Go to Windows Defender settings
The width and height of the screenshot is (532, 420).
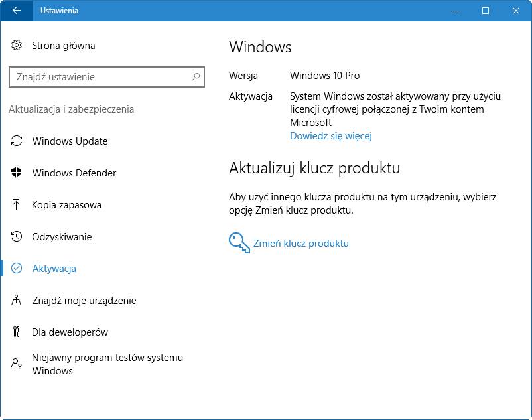coord(74,173)
